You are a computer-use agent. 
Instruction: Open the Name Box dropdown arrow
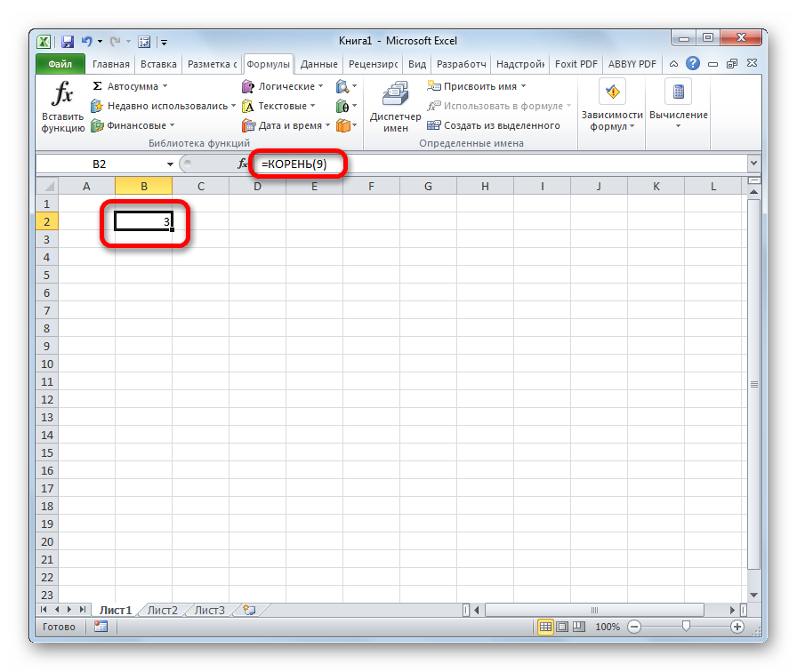(x=170, y=164)
